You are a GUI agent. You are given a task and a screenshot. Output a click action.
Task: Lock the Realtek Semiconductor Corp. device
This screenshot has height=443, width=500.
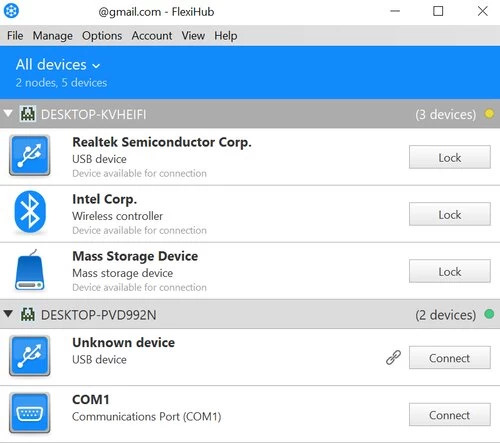pos(450,157)
